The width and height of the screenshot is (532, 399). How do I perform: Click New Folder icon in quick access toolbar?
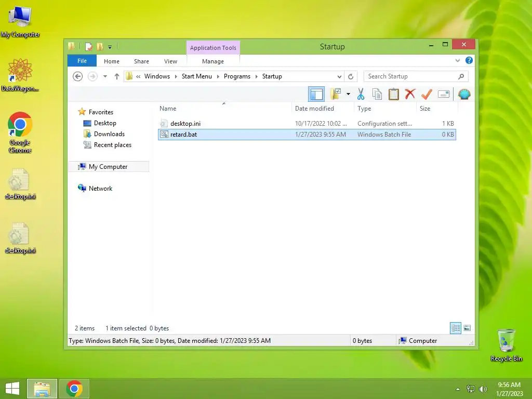point(100,46)
